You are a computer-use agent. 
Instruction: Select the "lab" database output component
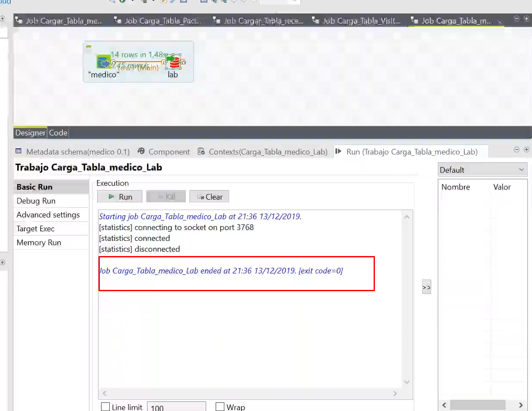tap(173, 62)
